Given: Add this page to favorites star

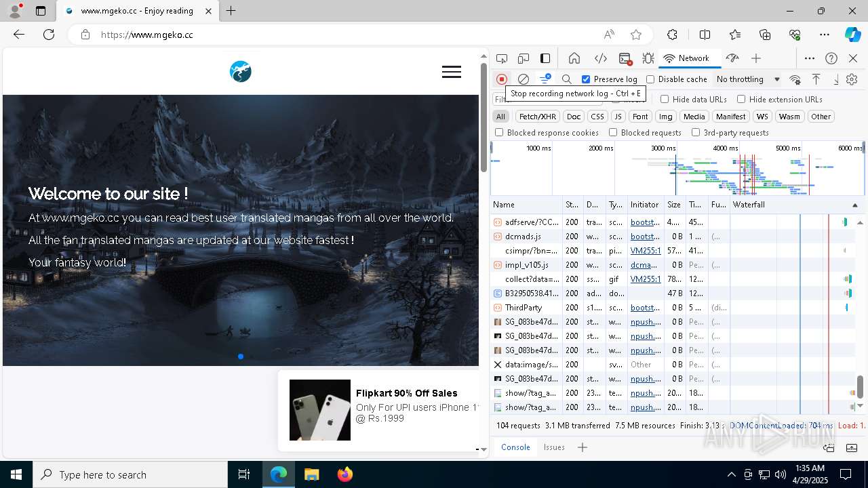Looking at the screenshot, I should [x=635, y=35].
